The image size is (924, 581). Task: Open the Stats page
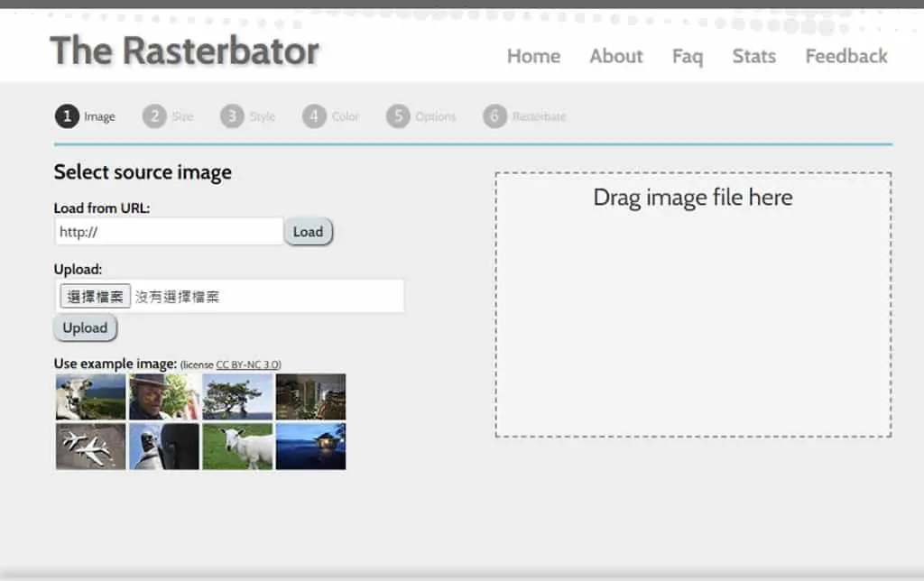(753, 56)
